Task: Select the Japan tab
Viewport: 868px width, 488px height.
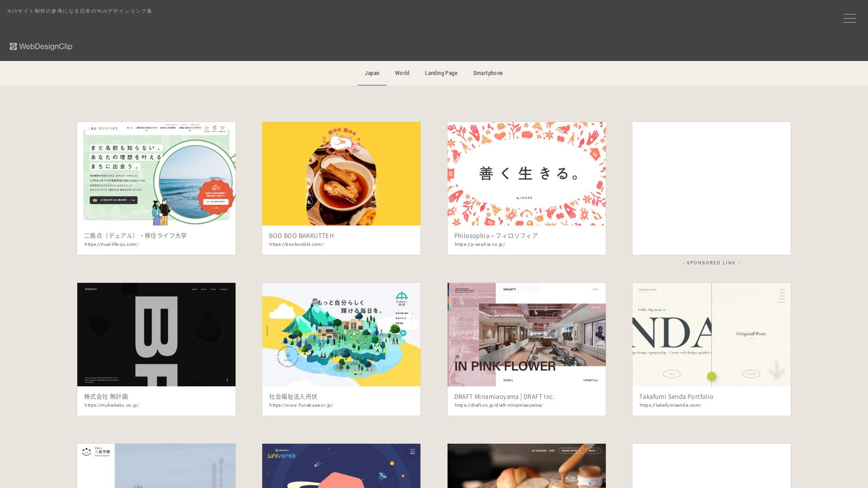Action: coord(372,73)
